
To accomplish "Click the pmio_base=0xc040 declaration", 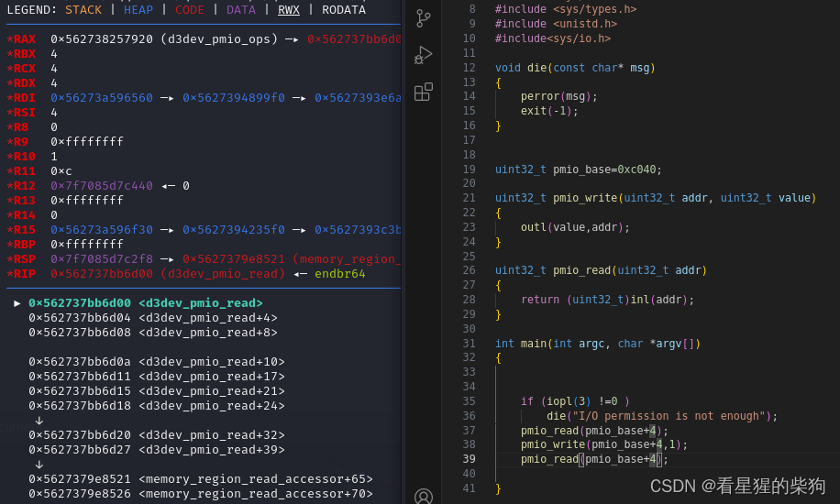I will tap(578, 170).
